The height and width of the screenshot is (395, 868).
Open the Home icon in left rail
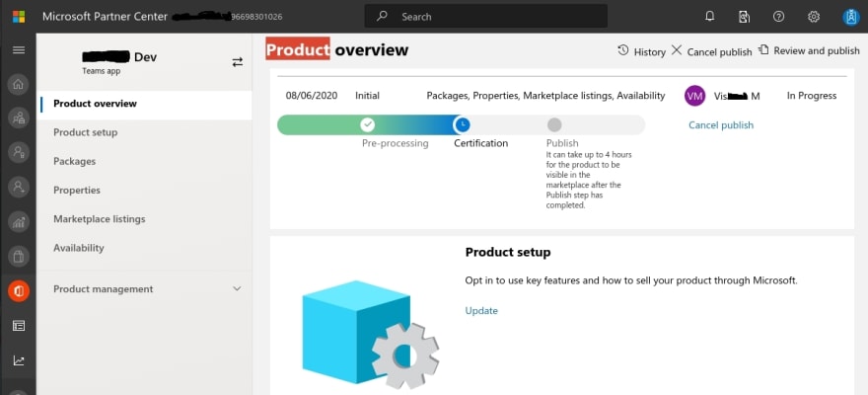[x=19, y=84]
